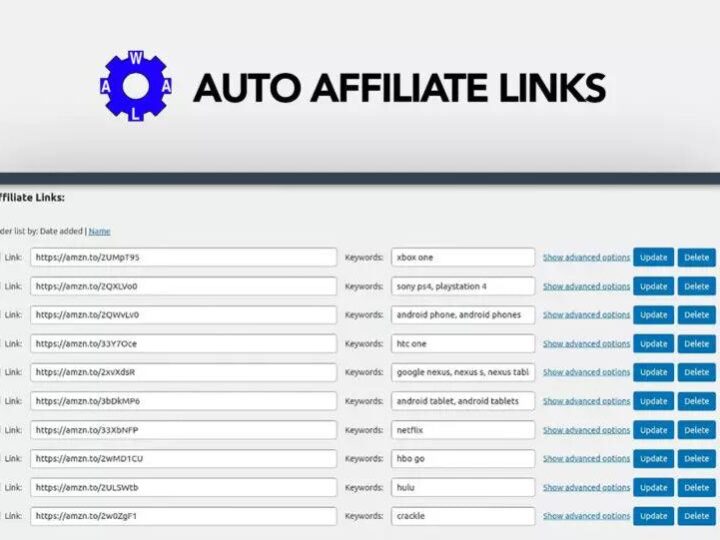This screenshot has height=540, width=720.
Task: Delete the sony ps4 affiliate link
Action: [x=697, y=286]
